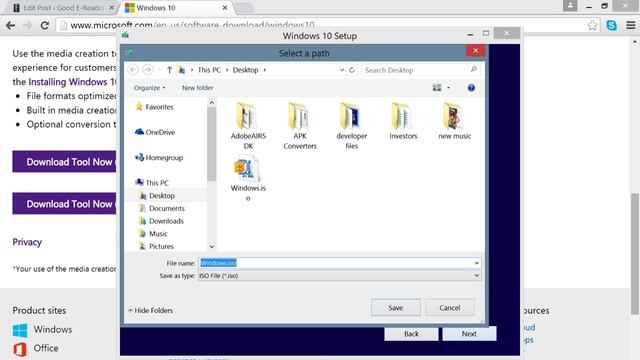
Task: Open the Organize dropdown menu
Action: click(149, 88)
